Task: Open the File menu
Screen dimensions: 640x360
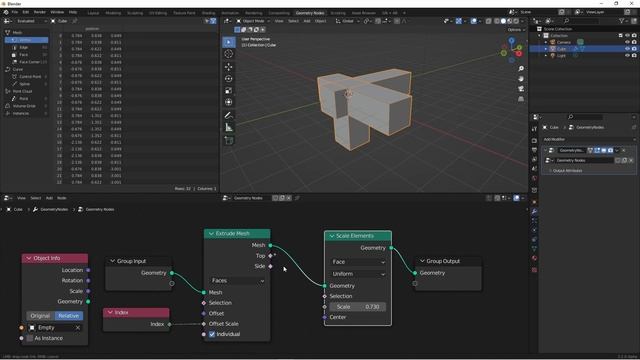Action: point(15,12)
